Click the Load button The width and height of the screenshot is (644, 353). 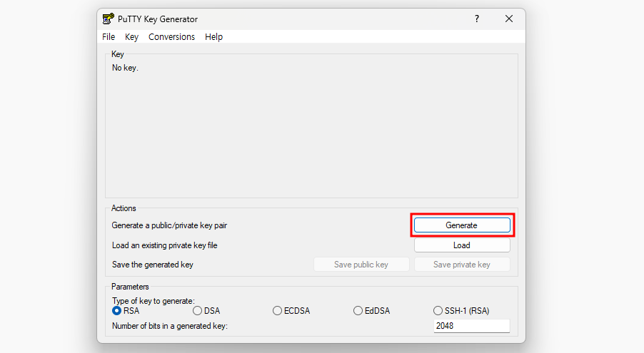(x=462, y=245)
